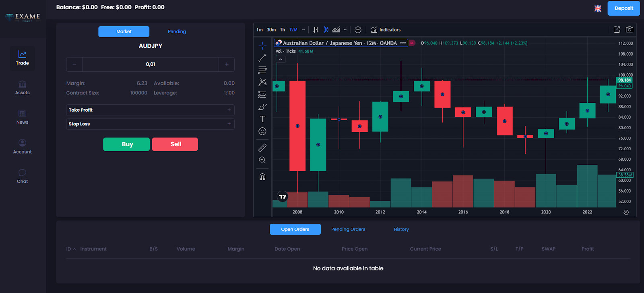Change language via UK flag icon
The height and width of the screenshot is (293, 644).
click(598, 8)
